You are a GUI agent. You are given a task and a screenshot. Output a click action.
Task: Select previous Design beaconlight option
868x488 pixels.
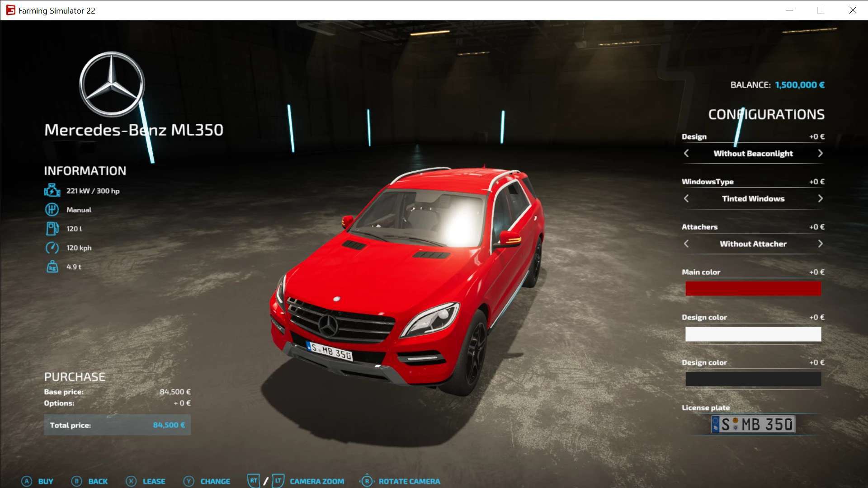point(686,154)
